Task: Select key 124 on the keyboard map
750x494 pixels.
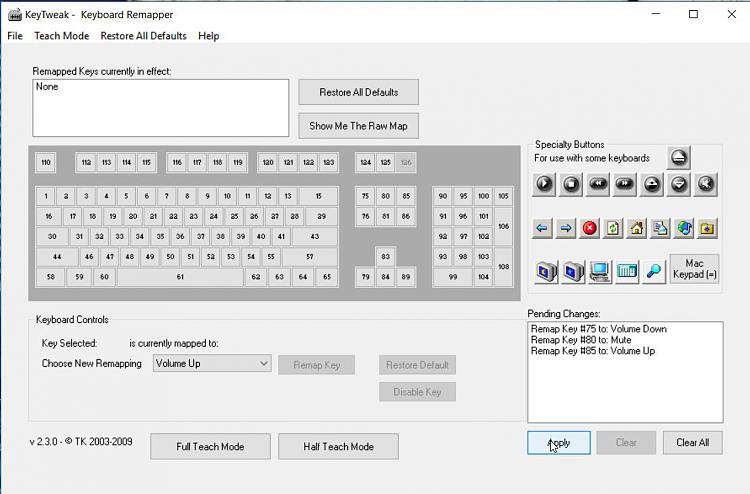Action: (365, 163)
